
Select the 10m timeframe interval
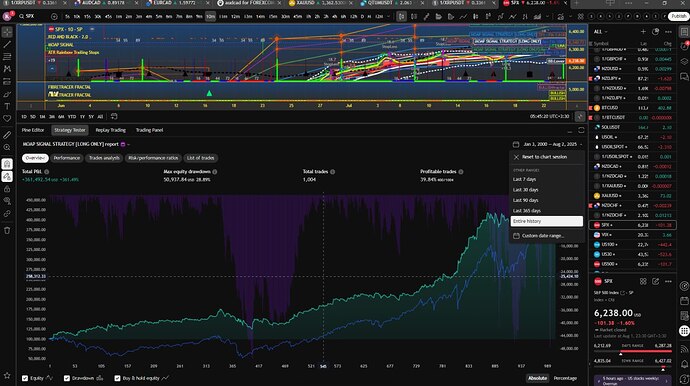click(211, 16)
